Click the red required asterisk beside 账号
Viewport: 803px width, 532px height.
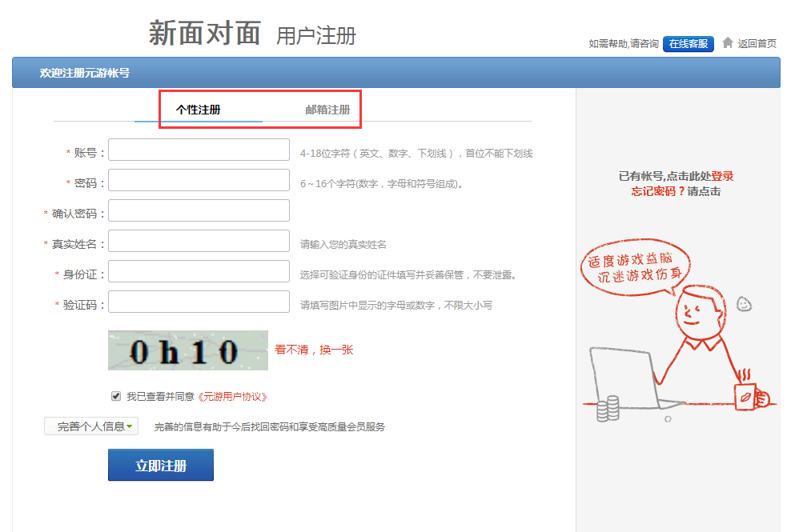pos(70,149)
